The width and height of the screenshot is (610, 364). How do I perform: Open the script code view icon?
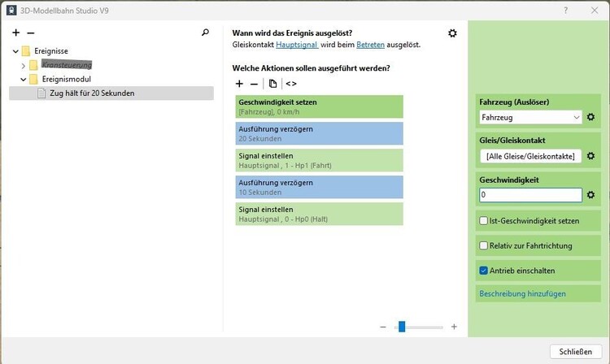coord(291,84)
